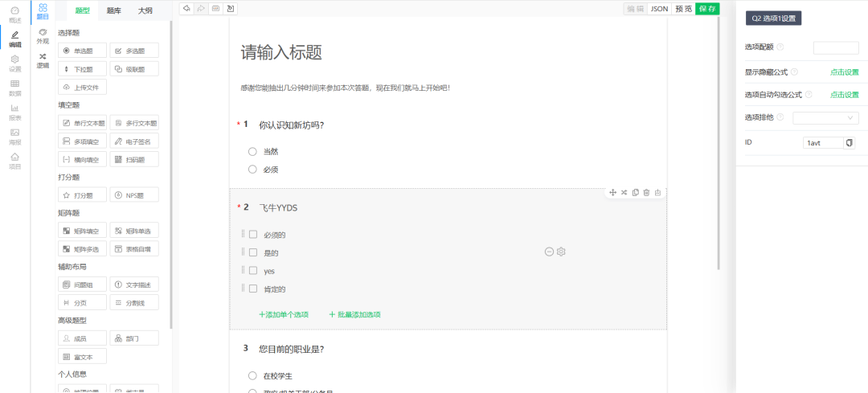
Task: Switch to the 题库 tab
Action: coord(114,10)
